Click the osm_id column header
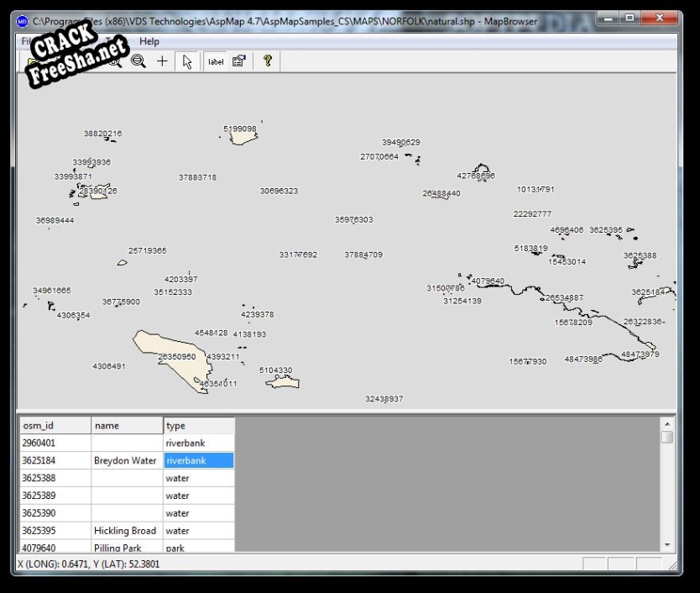The image size is (700, 593). tap(55, 426)
